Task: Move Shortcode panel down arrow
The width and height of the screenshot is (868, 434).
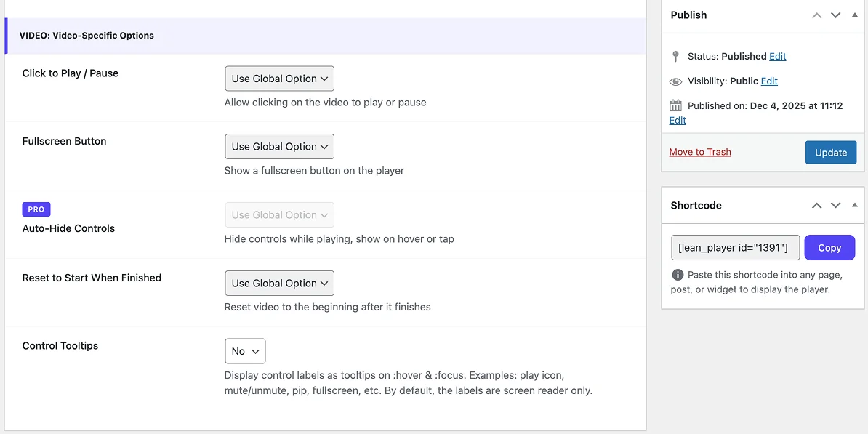Action: coord(836,206)
